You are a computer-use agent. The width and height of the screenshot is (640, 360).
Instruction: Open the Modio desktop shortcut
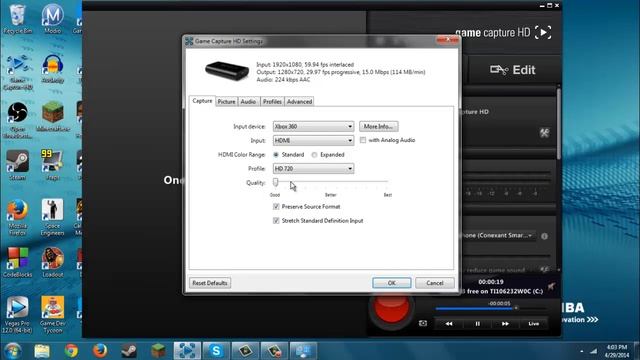(52, 19)
